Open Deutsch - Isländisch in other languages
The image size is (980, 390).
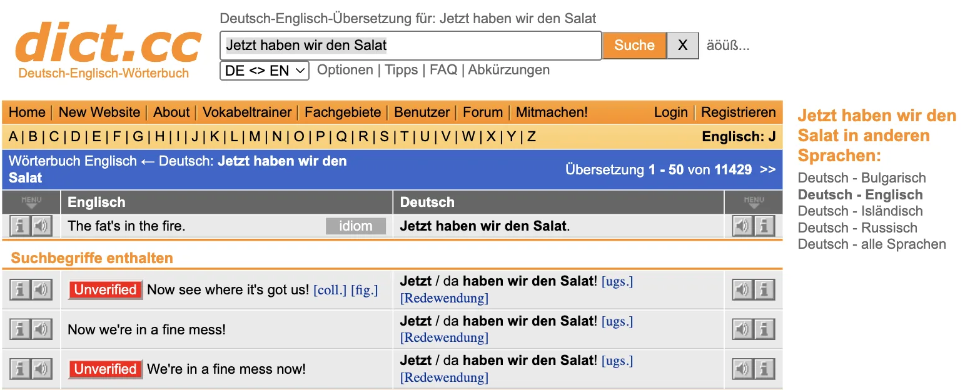(x=860, y=211)
